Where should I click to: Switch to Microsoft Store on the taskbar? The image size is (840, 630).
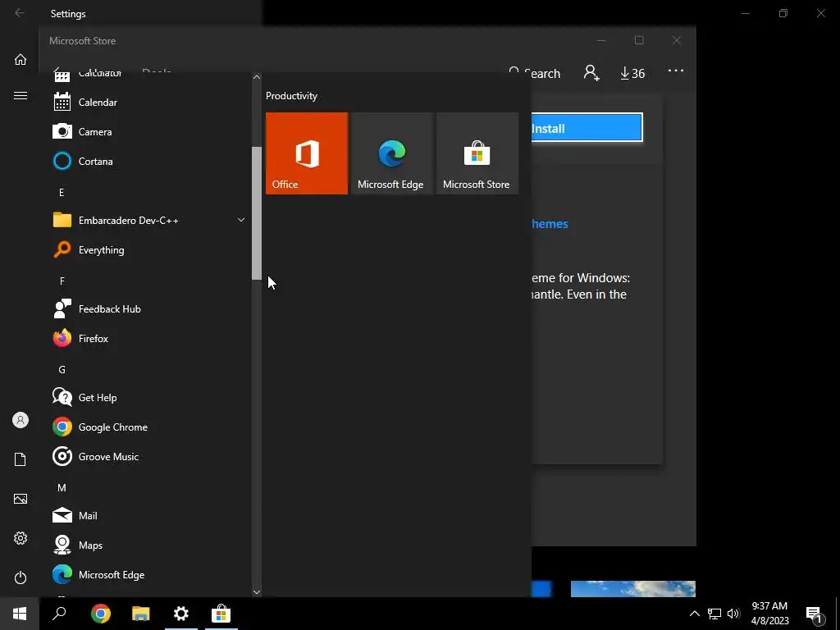click(221, 614)
